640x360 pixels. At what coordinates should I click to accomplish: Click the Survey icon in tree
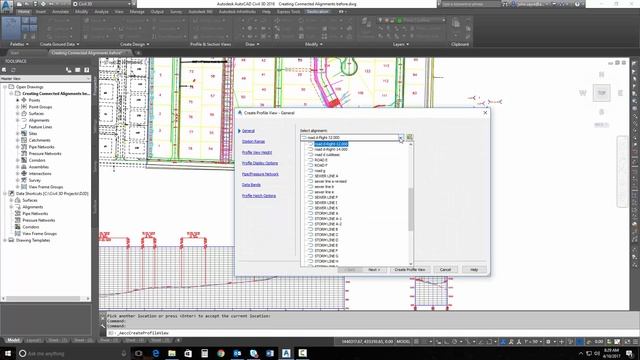point(24,180)
